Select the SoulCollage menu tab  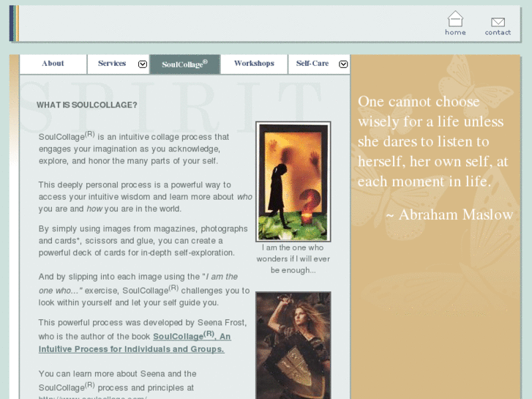[x=184, y=64]
